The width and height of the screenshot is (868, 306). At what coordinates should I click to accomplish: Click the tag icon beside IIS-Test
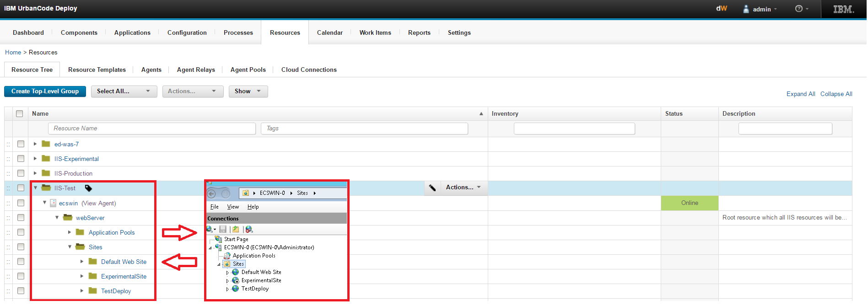click(88, 188)
